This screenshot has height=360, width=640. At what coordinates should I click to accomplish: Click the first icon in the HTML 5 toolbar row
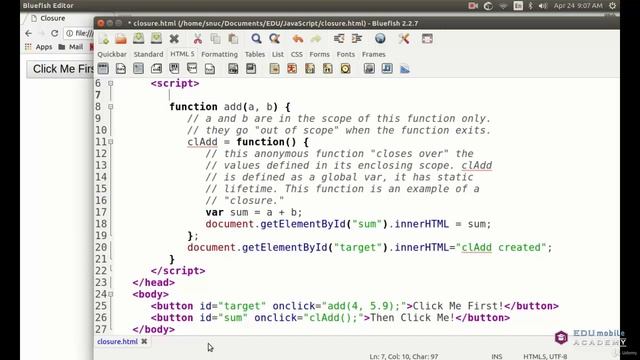[103, 69]
